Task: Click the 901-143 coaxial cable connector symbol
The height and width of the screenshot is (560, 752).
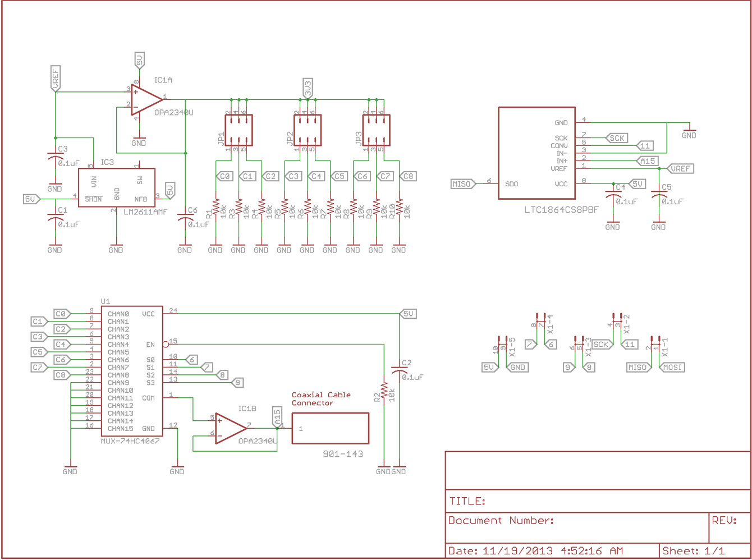Action: click(x=329, y=428)
